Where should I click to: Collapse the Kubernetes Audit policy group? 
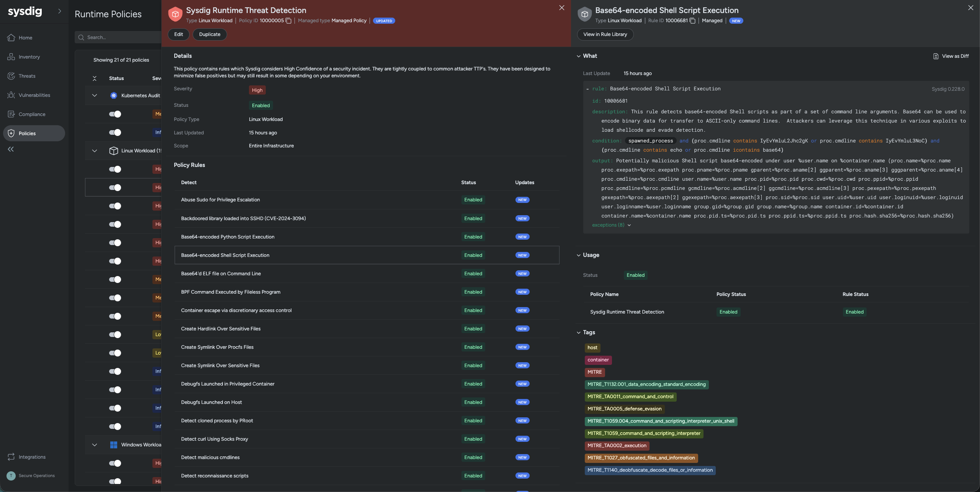(95, 95)
